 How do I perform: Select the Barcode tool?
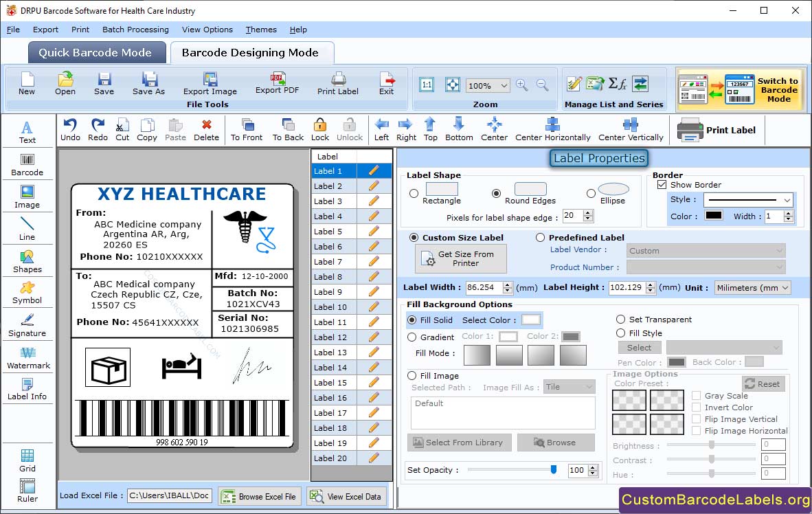[27, 165]
